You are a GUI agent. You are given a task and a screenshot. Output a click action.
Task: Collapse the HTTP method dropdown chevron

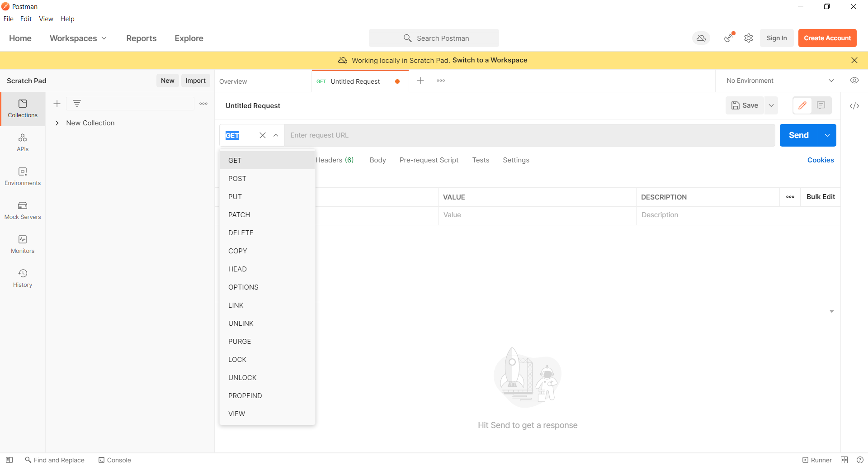point(276,135)
